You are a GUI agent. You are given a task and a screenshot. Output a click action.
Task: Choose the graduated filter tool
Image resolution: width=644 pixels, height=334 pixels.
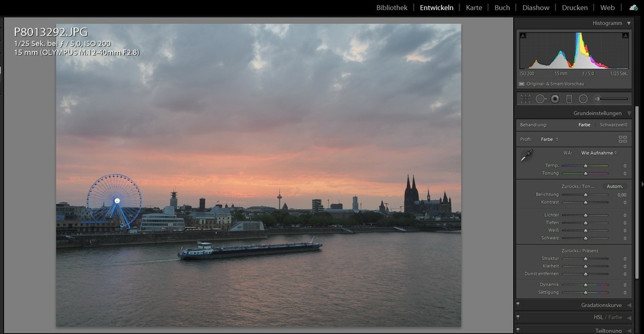(x=569, y=99)
